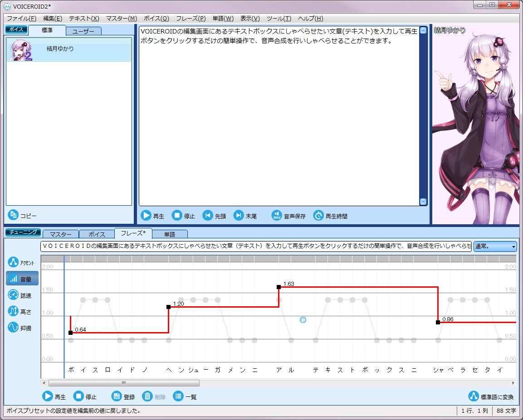Click the text editor's scroll-down arrow
Screen dimensions: 523x420
pos(423,202)
